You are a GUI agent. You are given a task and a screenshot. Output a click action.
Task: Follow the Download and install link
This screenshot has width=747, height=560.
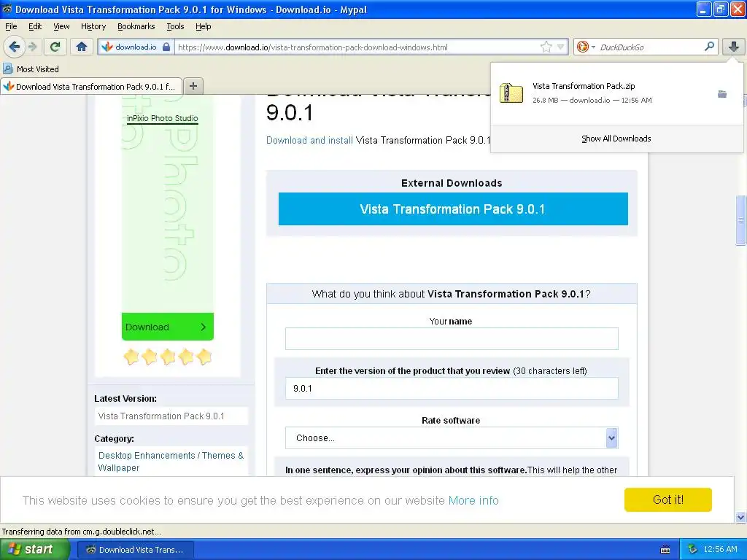[309, 140]
